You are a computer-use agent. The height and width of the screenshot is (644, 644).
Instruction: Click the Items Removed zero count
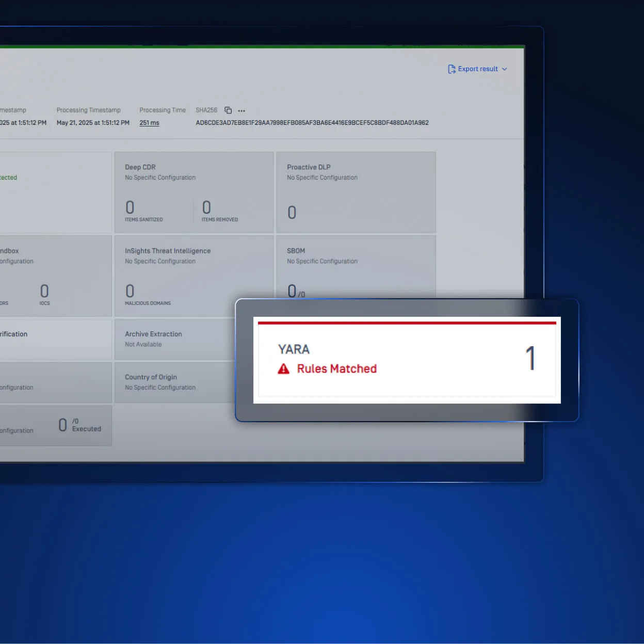click(x=206, y=207)
